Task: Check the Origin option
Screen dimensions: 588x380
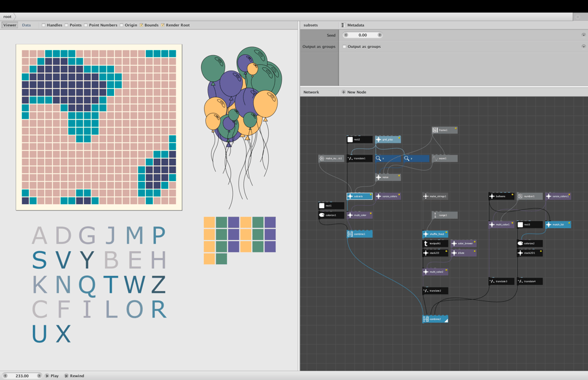Action: pyautogui.click(x=122, y=25)
